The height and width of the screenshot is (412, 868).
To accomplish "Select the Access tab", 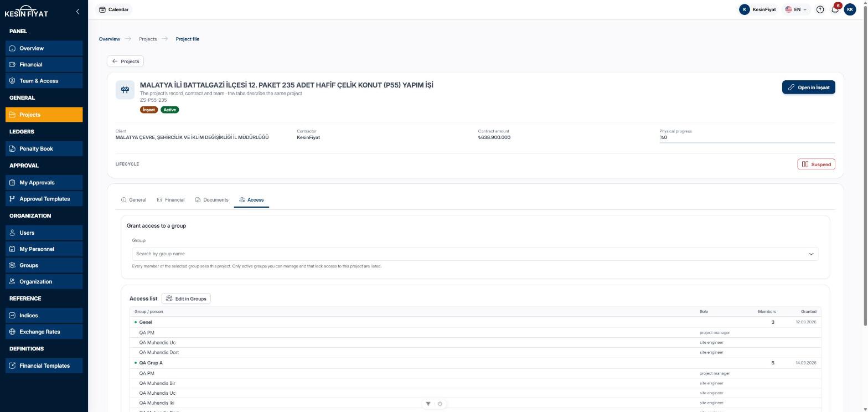I will [x=251, y=200].
